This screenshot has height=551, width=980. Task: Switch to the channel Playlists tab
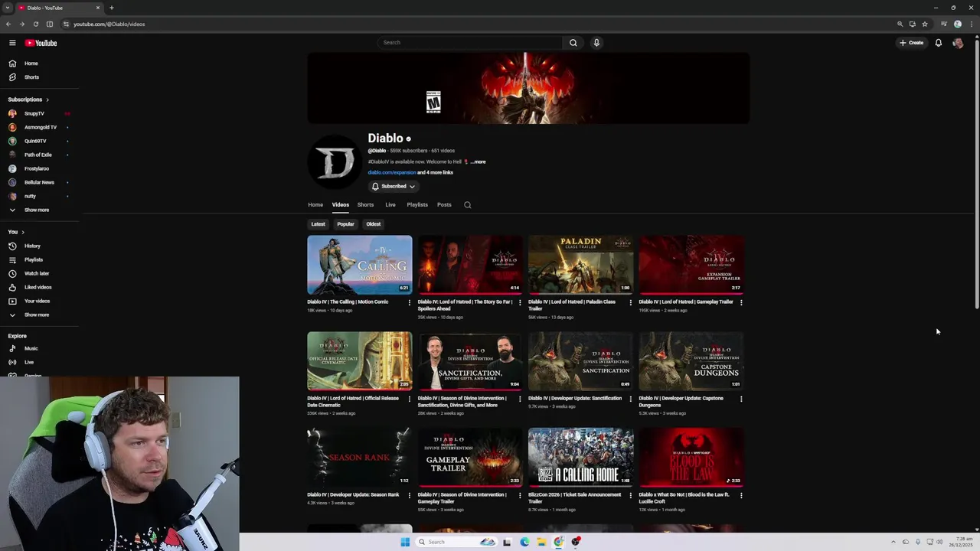417,205
